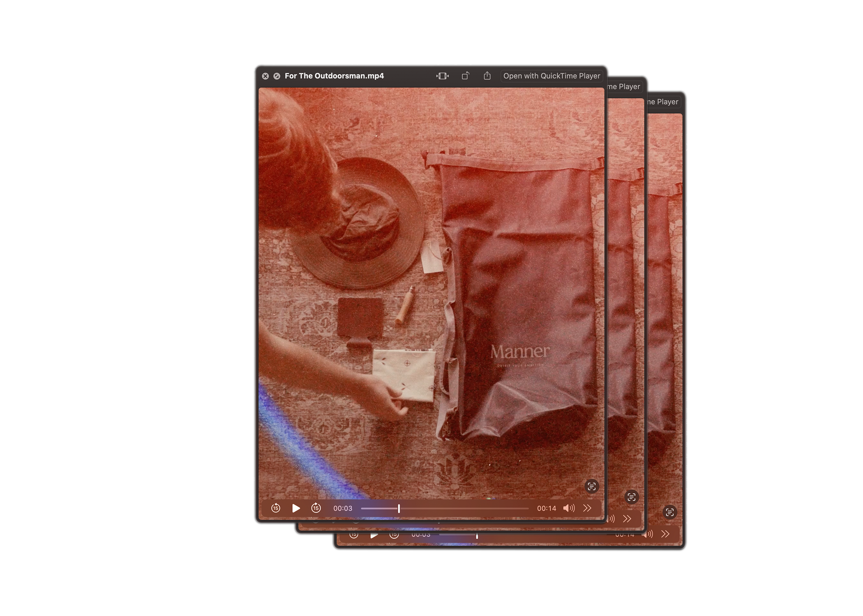Close the For The Outdoorsman.mp4 preview
This screenshot has width=863, height=616.
265,76
